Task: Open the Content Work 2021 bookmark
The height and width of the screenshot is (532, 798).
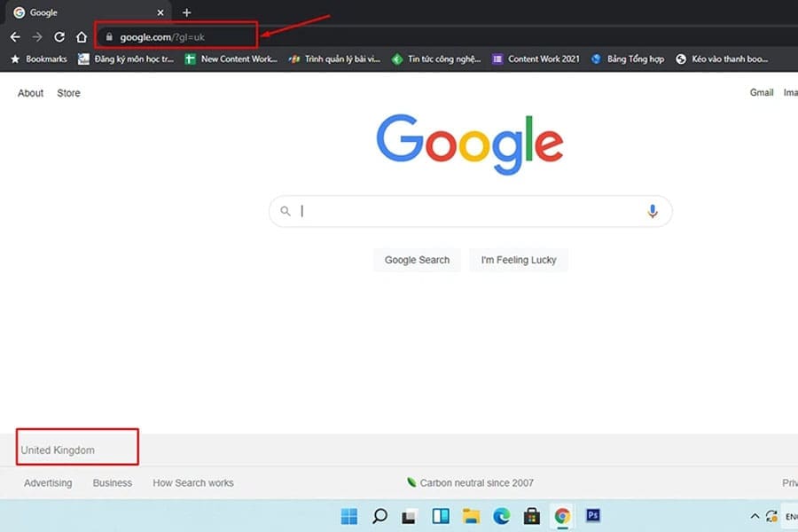Action: point(536,59)
